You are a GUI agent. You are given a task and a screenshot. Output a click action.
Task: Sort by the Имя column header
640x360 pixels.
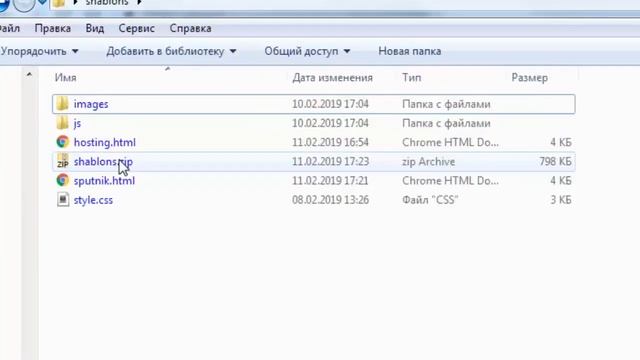click(66, 78)
